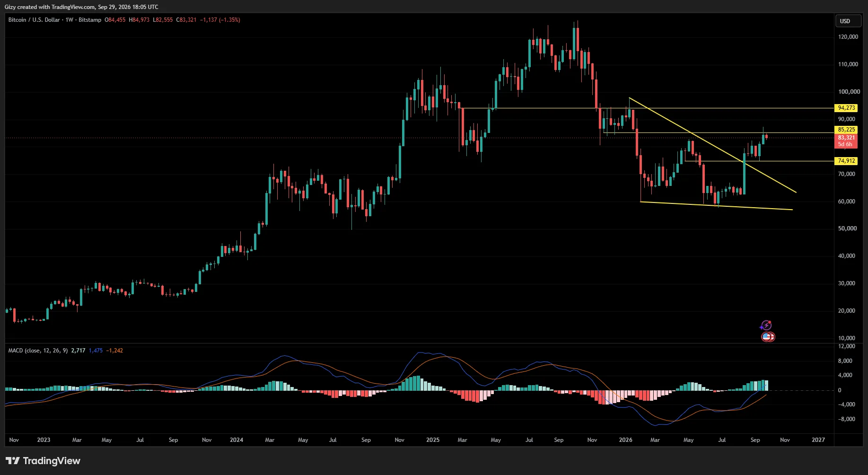868x475 pixels.
Task: Click the TradingView logo at bottom left
Action: [x=43, y=461]
